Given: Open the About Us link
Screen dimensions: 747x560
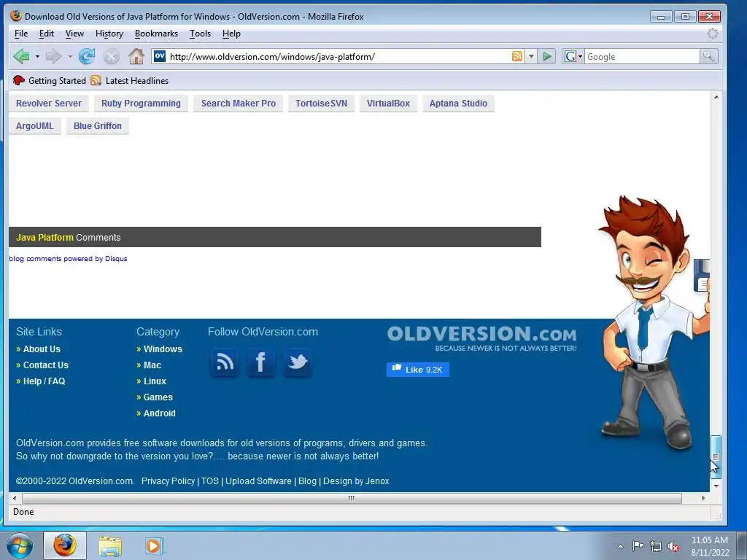Looking at the screenshot, I should click(x=42, y=349).
